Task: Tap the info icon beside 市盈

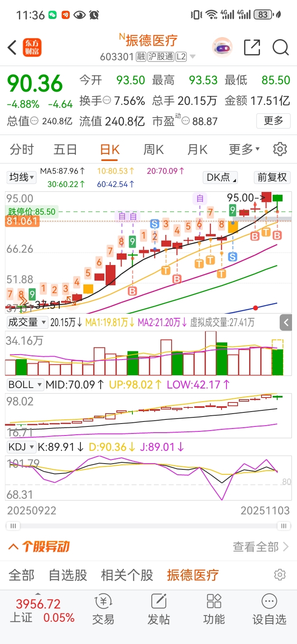Action: point(186,121)
